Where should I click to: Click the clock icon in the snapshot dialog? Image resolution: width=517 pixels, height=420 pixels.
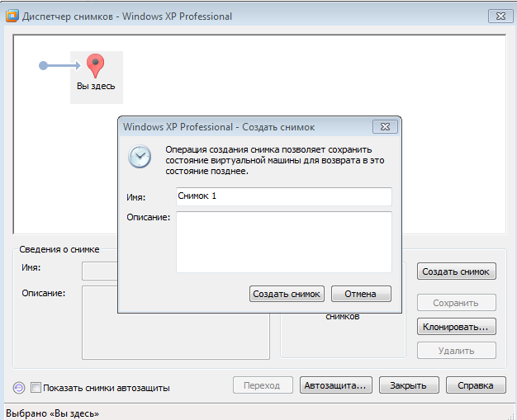[140, 157]
